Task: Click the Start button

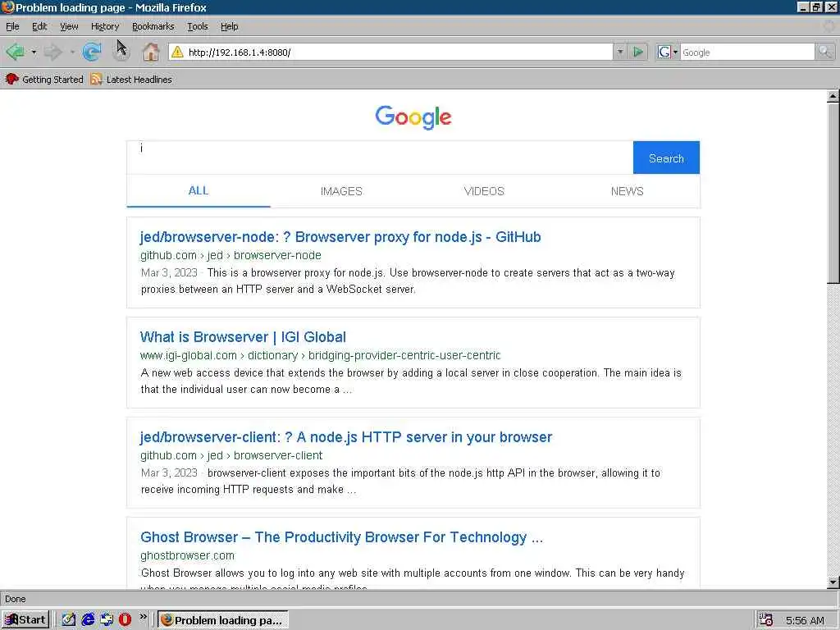Action: 25,620
